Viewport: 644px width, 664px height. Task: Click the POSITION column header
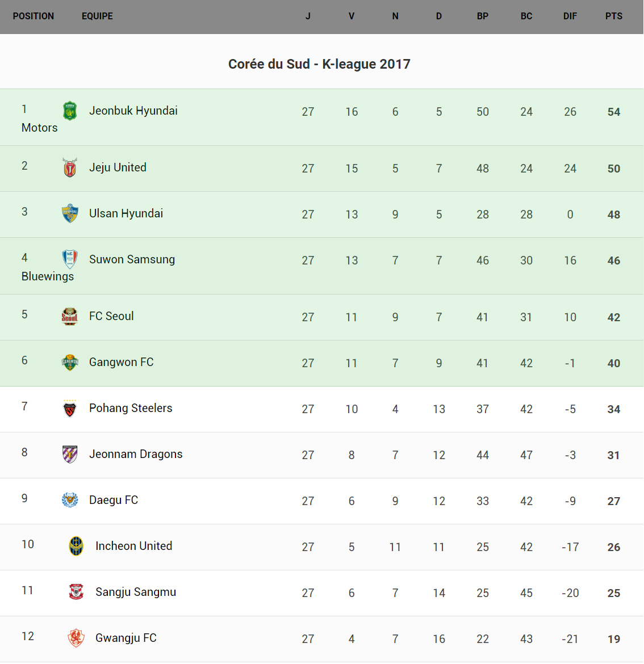point(34,16)
